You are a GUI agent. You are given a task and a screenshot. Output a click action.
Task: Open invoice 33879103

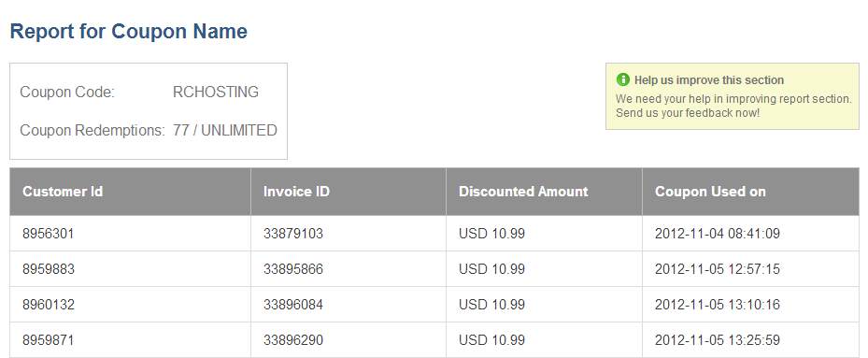[x=293, y=234]
